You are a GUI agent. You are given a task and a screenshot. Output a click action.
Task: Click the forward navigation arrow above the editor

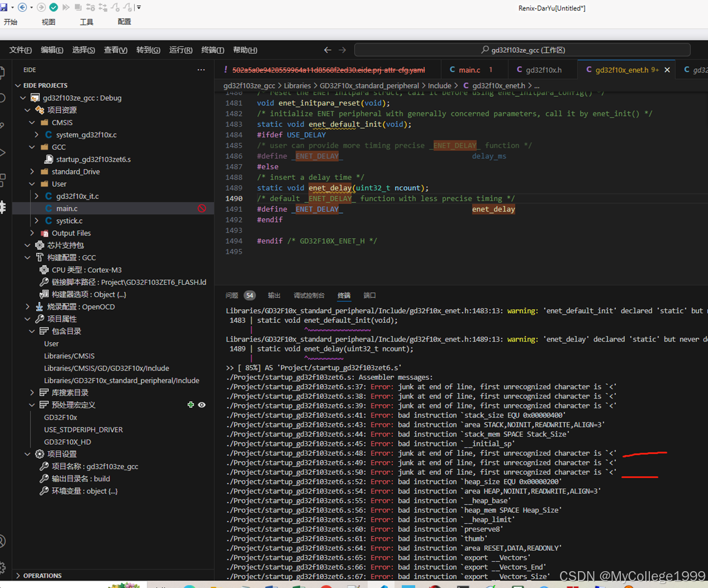(341, 50)
